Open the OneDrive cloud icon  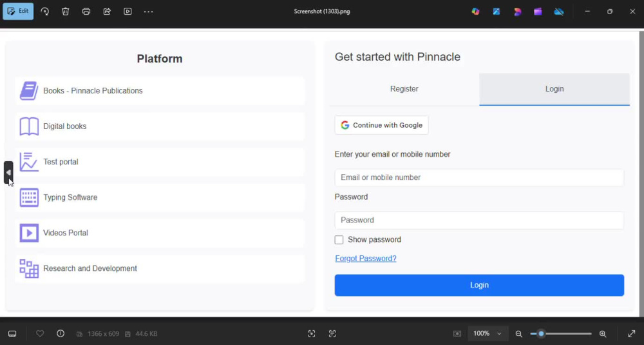(x=559, y=12)
